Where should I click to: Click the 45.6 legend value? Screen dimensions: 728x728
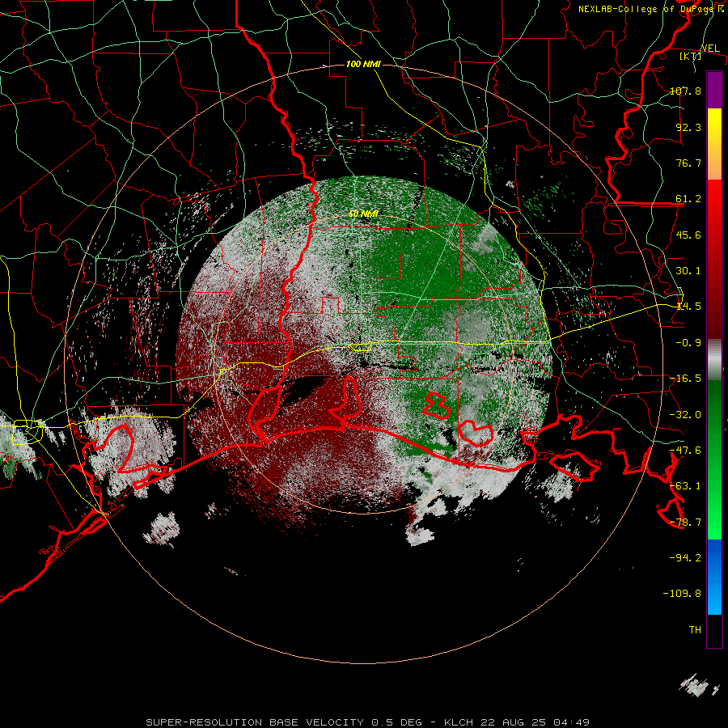pyautogui.click(x=688, y=235)
